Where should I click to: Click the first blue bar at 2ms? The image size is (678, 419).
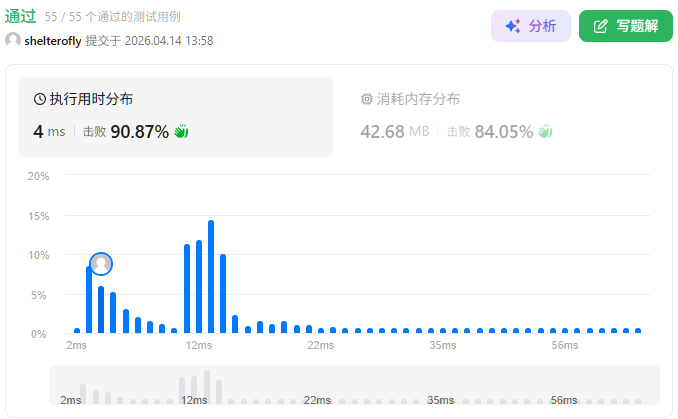tap(77, 330)
